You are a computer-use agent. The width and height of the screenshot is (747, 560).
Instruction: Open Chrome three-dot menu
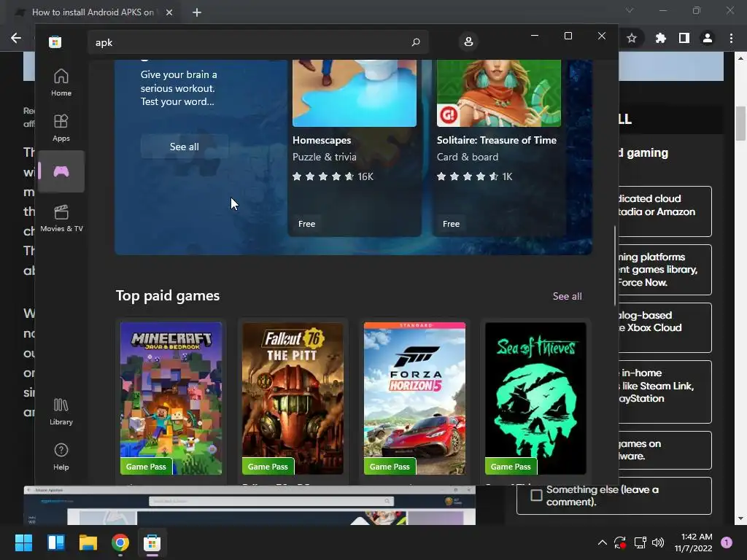pos(731,38)
